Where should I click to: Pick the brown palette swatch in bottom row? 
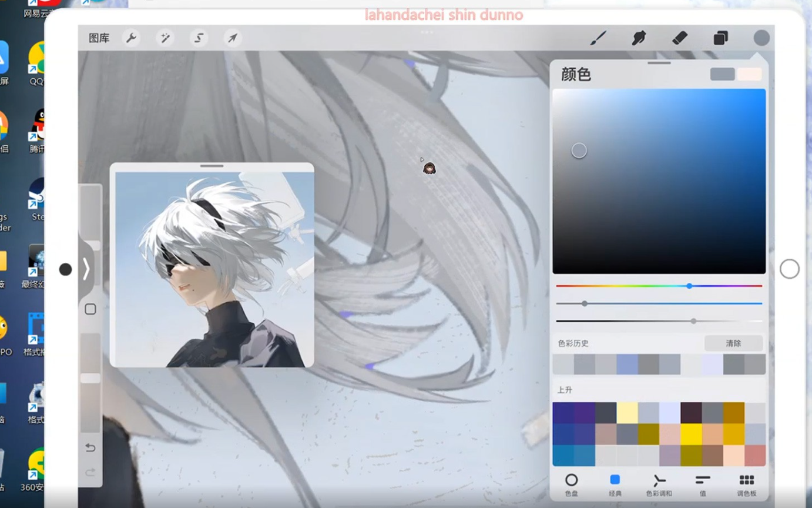click(712, 455)
